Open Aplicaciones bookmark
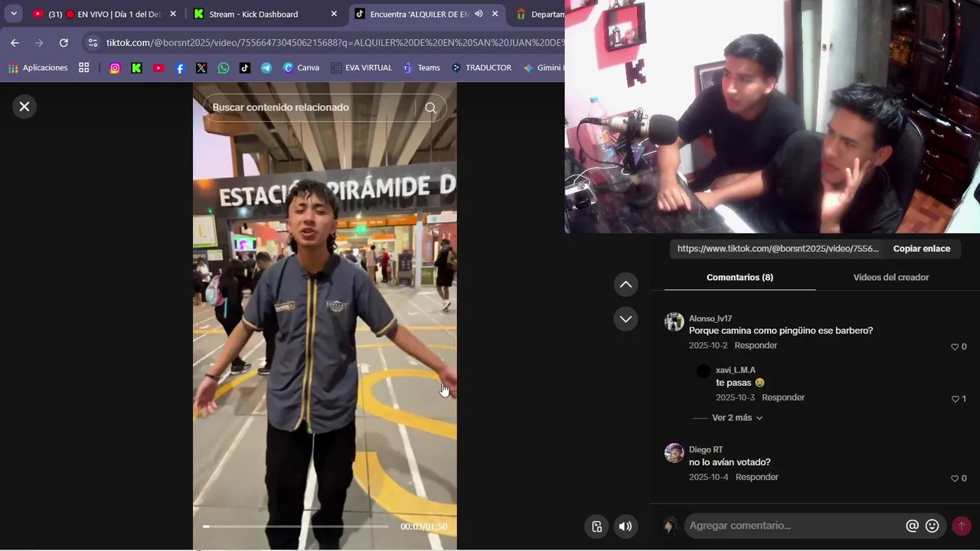Image resolution: width=980 pixels, height=551 pixels. [38, 68]
